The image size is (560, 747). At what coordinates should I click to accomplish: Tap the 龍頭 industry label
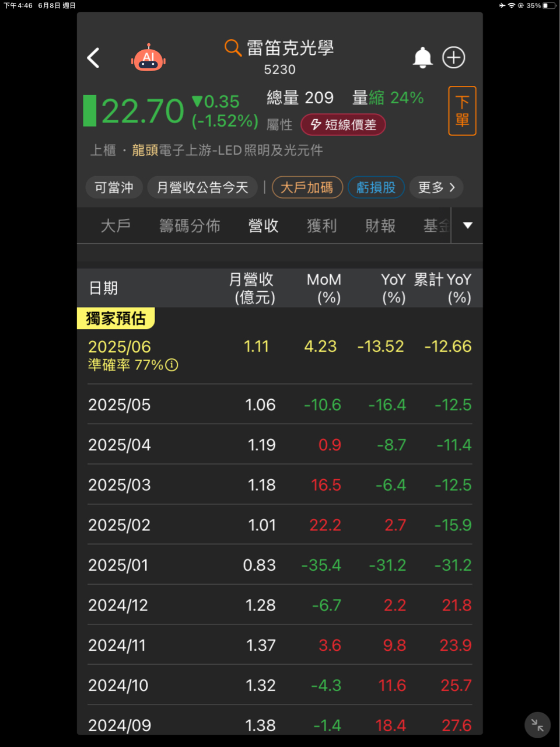(x=145, y=151)
